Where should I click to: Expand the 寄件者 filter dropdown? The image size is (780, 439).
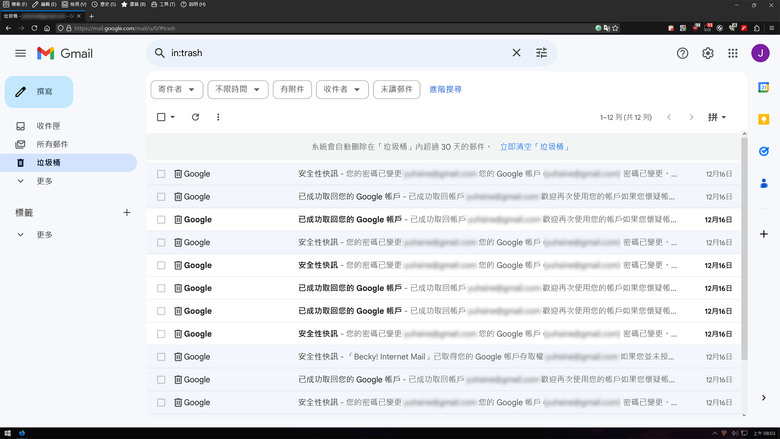coord(177,89)
